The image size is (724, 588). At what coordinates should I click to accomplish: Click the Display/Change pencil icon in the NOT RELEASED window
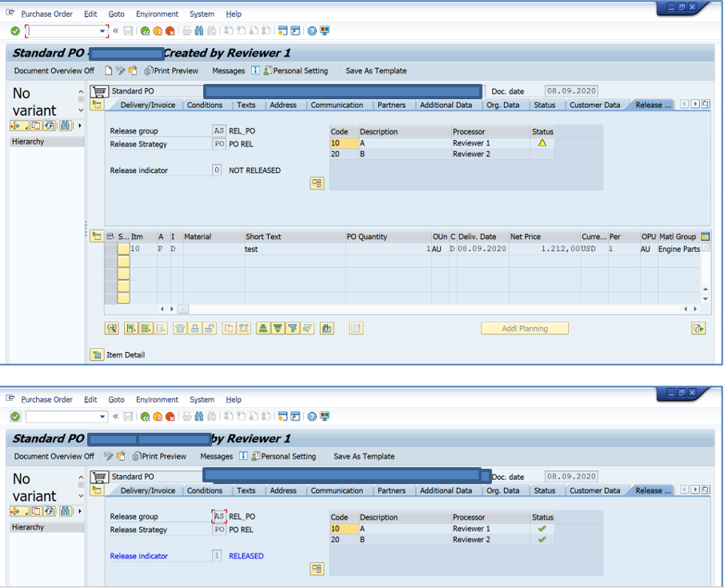[121, 70]
